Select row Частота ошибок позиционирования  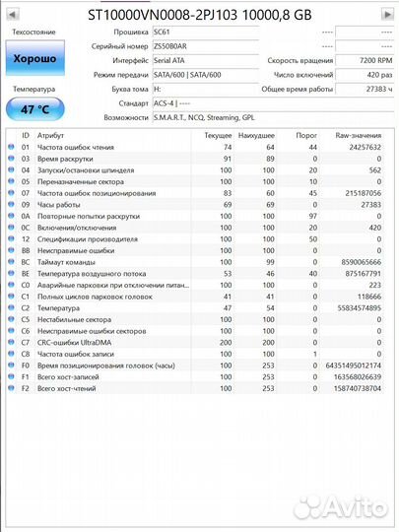195,193
